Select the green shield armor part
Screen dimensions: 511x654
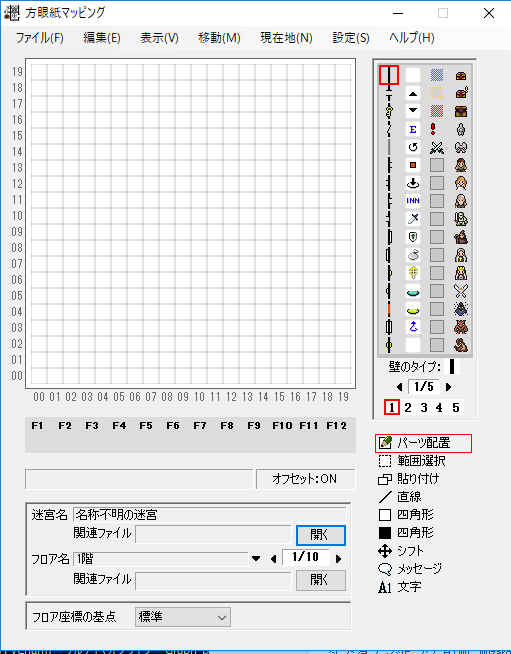(413, 237)
